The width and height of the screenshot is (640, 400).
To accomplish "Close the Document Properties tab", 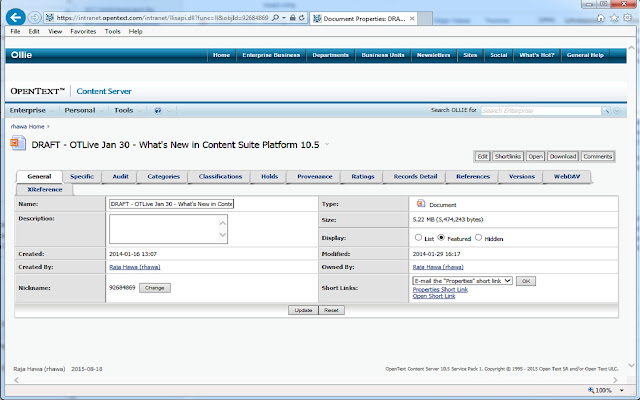I will (412, 18).
